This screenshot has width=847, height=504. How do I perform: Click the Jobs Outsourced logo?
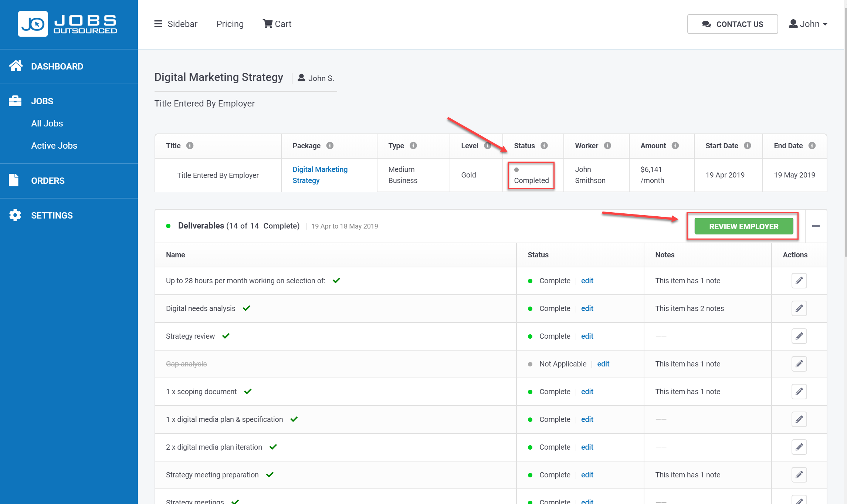68,24
